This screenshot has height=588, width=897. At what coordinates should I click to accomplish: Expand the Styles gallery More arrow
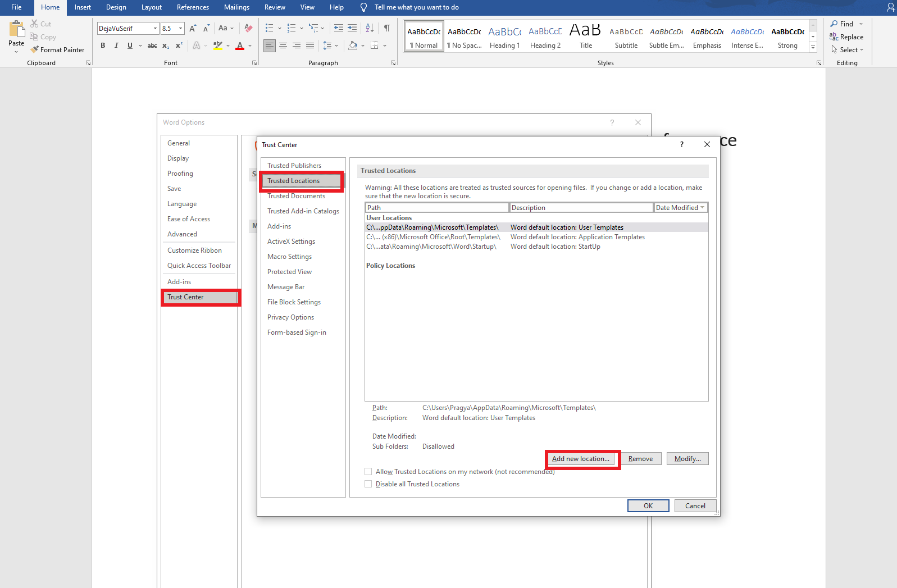pyautogui.click(x=813, y=48)
